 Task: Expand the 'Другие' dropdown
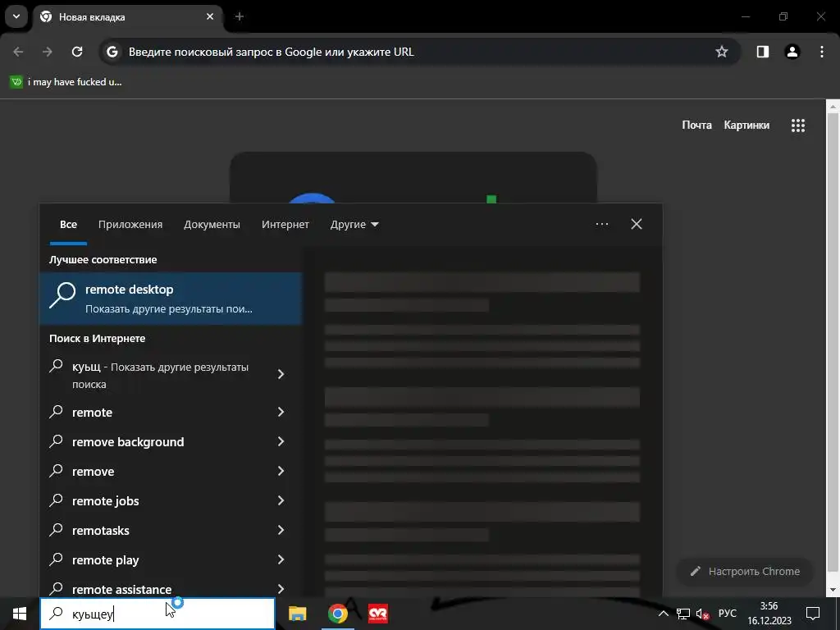coord(354,225)
